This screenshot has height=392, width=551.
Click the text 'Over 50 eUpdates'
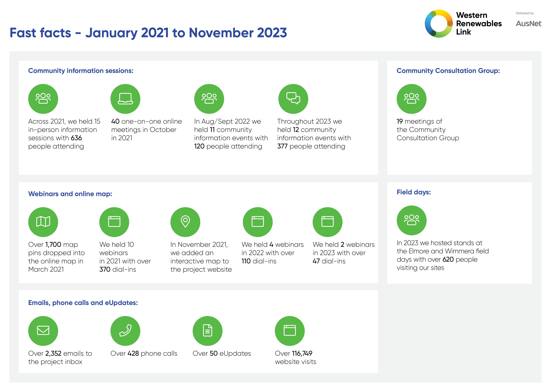click(222, 354)
